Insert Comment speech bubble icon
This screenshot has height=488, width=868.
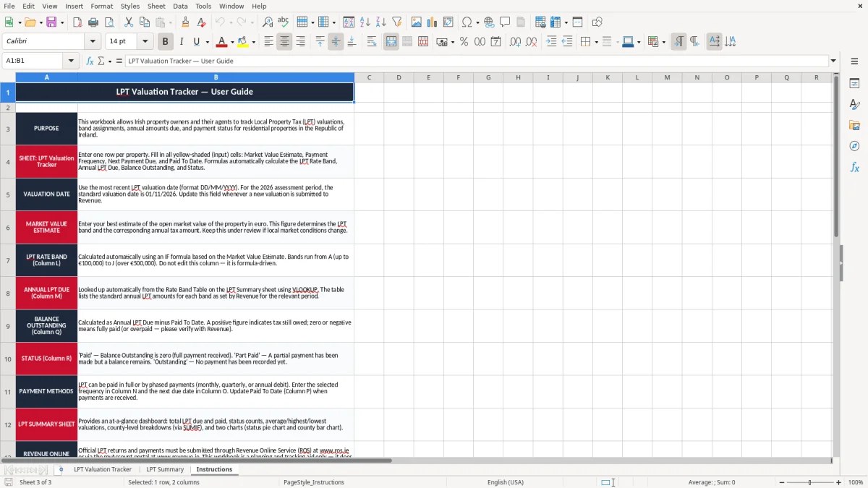[x=505, y=22]
